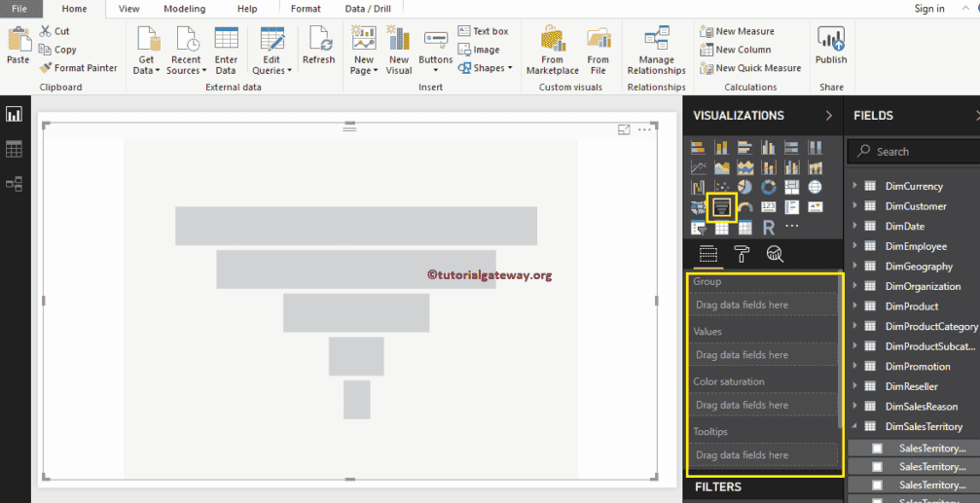The width and height of the screenshot is (980, 503).
Task: Collapse the Visualizations pane chevron
Action: click(829, 116)
